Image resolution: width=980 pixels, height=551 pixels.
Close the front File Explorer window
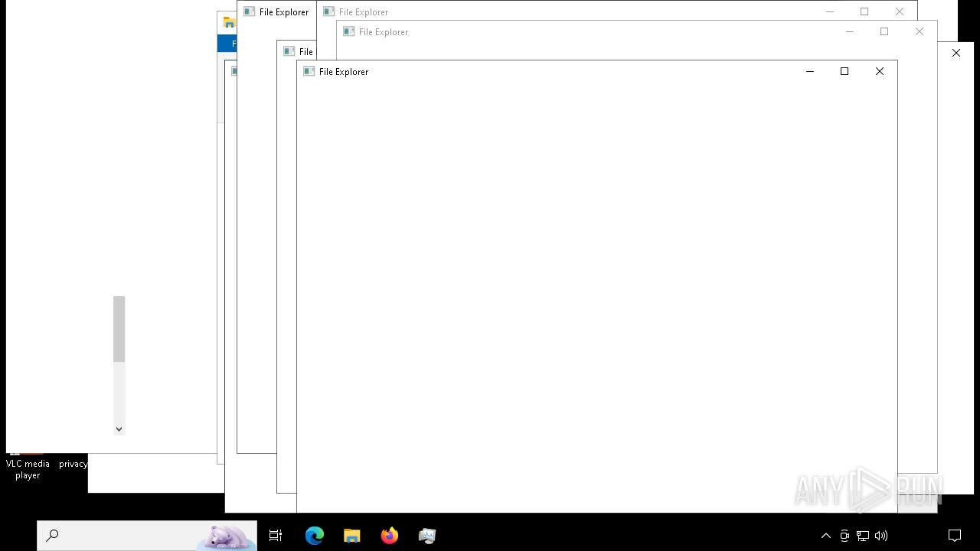[x=879, y=71]
